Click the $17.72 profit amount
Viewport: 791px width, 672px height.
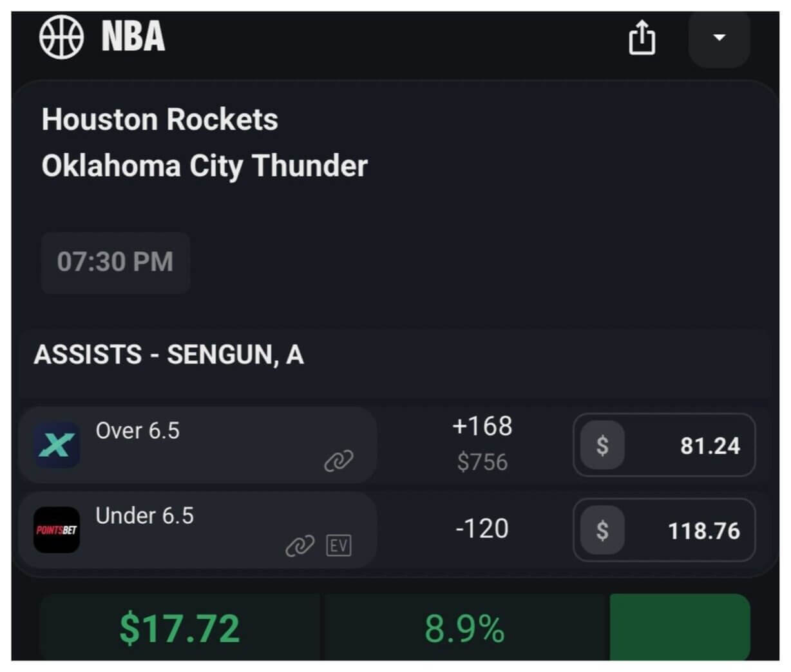click(x=180, y=628)
